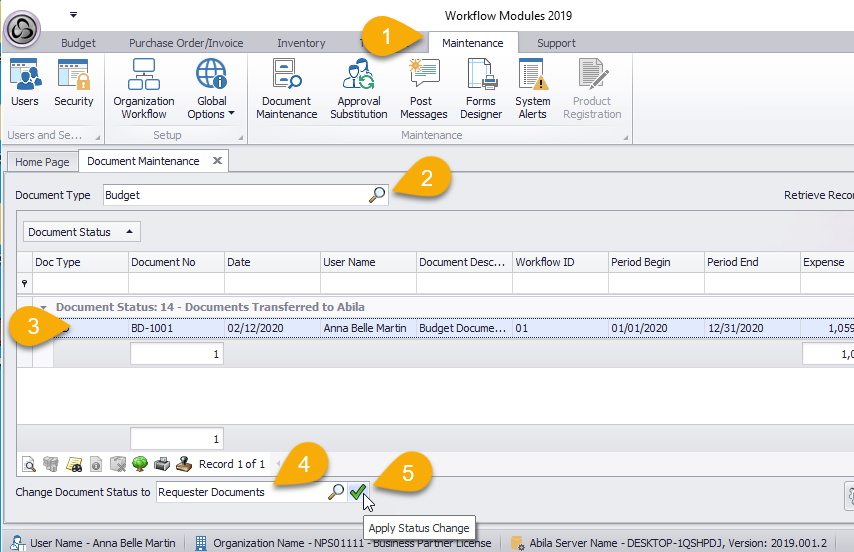Open the quick access toolbar dropdown

click(x=73, y=15)
